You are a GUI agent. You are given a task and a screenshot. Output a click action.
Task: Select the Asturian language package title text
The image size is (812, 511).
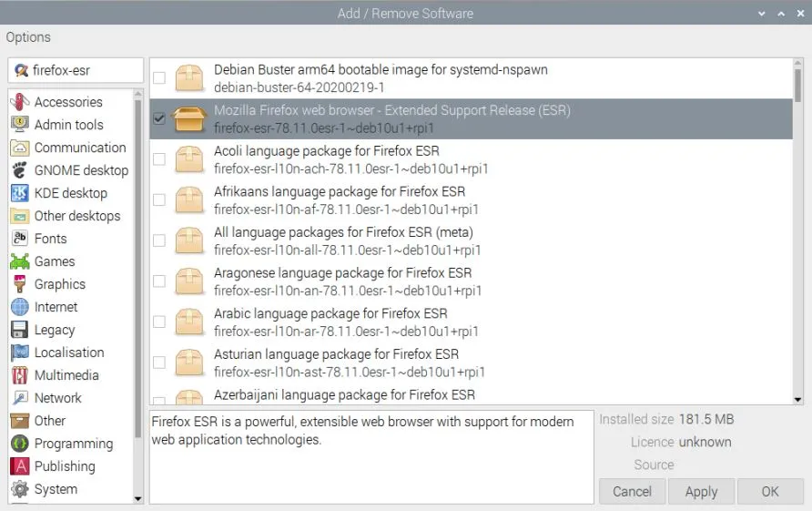pos(337,354)
